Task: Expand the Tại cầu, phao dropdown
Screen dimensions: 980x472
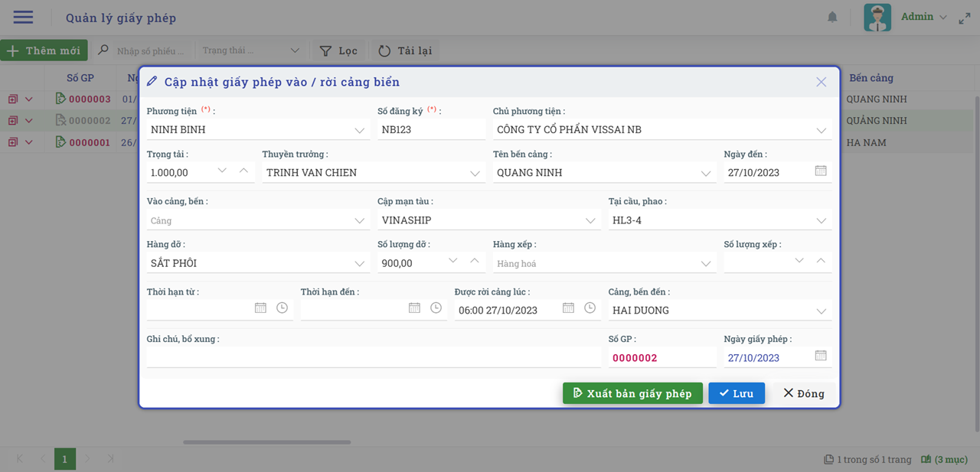Action: 821,220
